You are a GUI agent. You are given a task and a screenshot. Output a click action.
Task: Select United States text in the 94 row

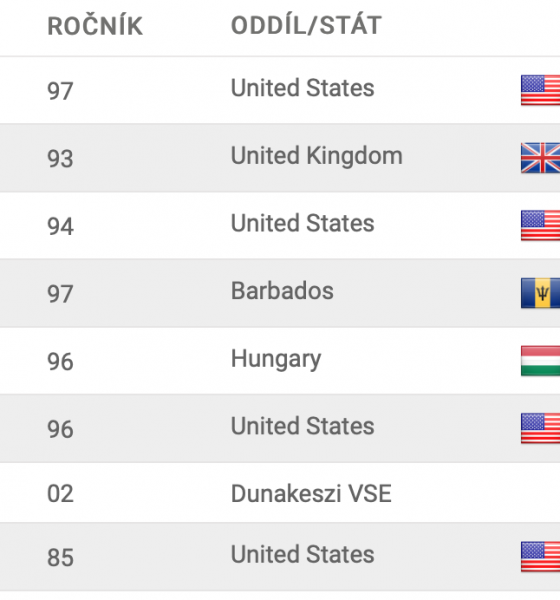302,223
